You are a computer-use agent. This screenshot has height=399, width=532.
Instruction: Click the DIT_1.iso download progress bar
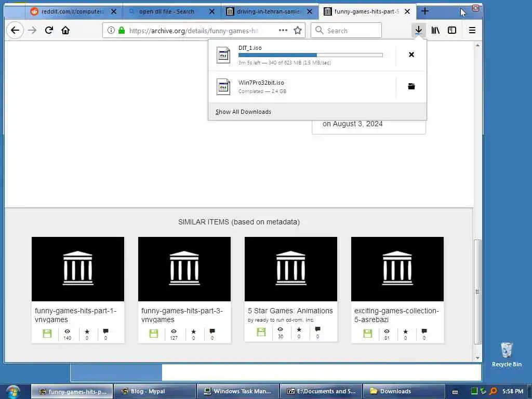click(x=311, y=55)
